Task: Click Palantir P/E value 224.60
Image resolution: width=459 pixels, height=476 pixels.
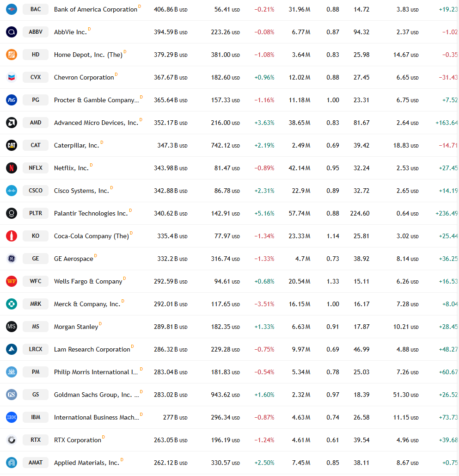Action: pos(360,214)
